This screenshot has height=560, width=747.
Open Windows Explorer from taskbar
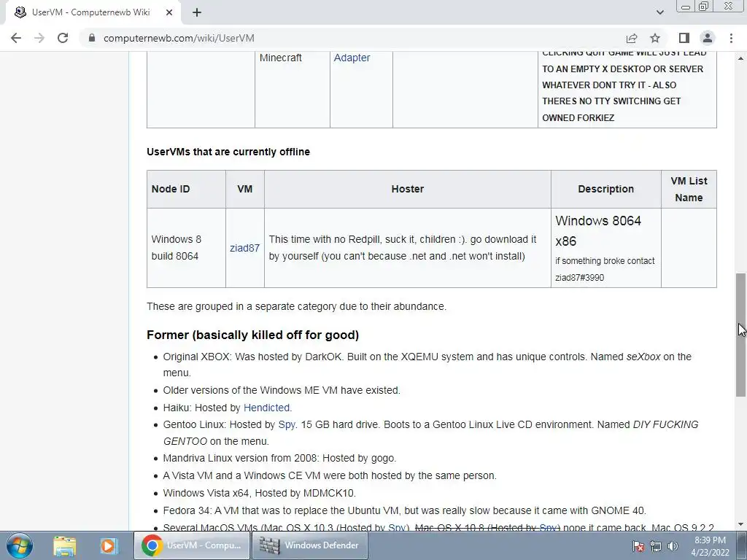(x=65, y=545)
